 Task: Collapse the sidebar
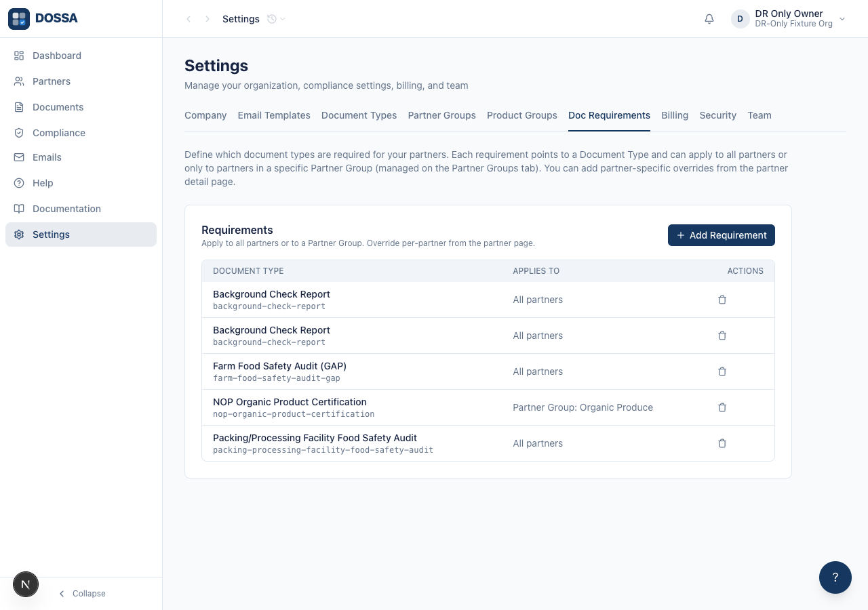click(x=82, y=594)
